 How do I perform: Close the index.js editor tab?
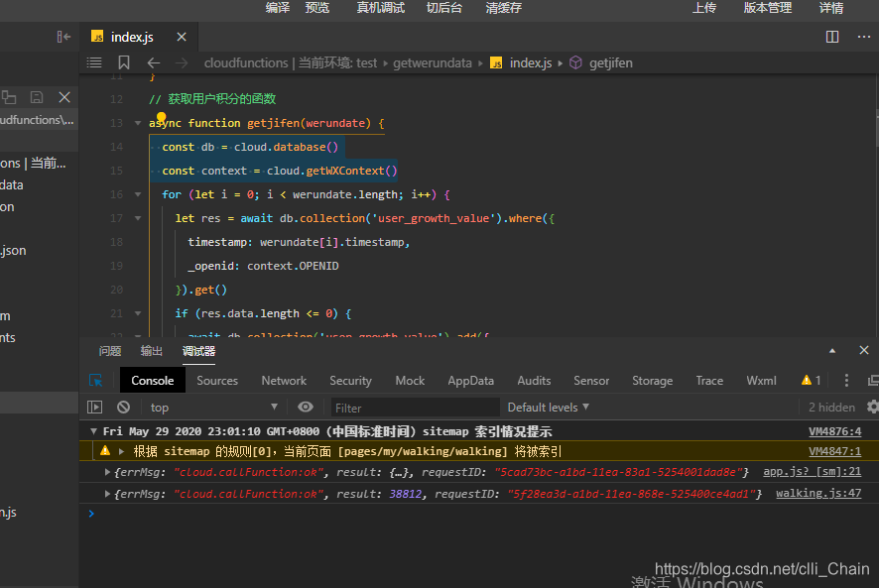coord(182,37)
